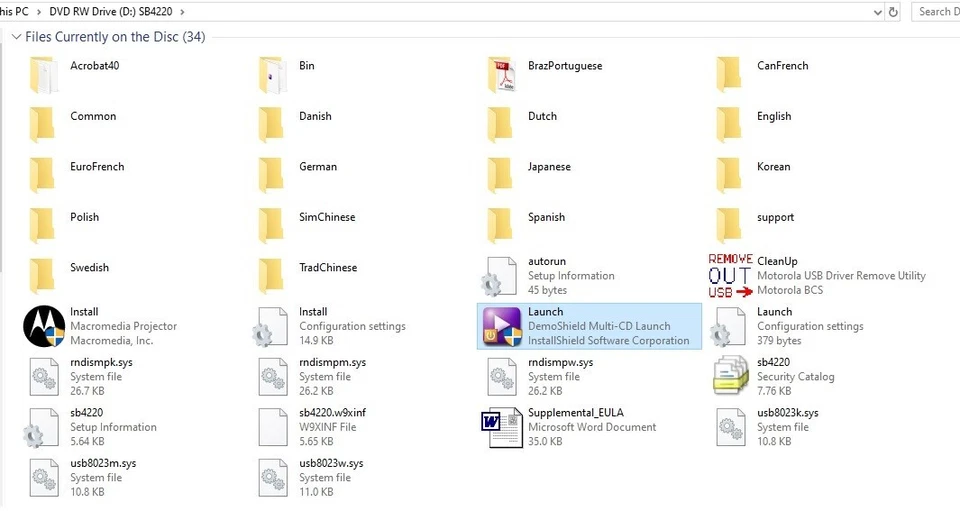Select the sb4220.w9xinf file icon
The height and width of the screenshot is (511, 960).
coord(273,427)
